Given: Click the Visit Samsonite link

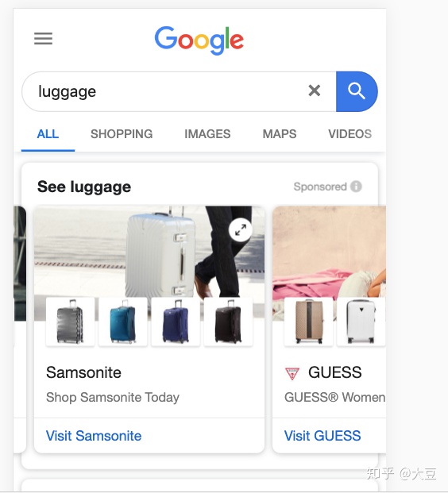Looking at the screenshot, I should point(94,436).
